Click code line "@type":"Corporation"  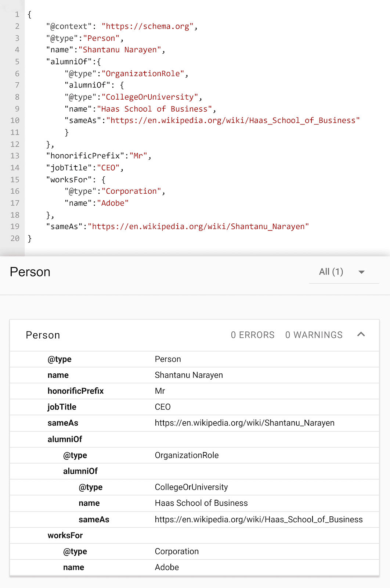(115, 191)
